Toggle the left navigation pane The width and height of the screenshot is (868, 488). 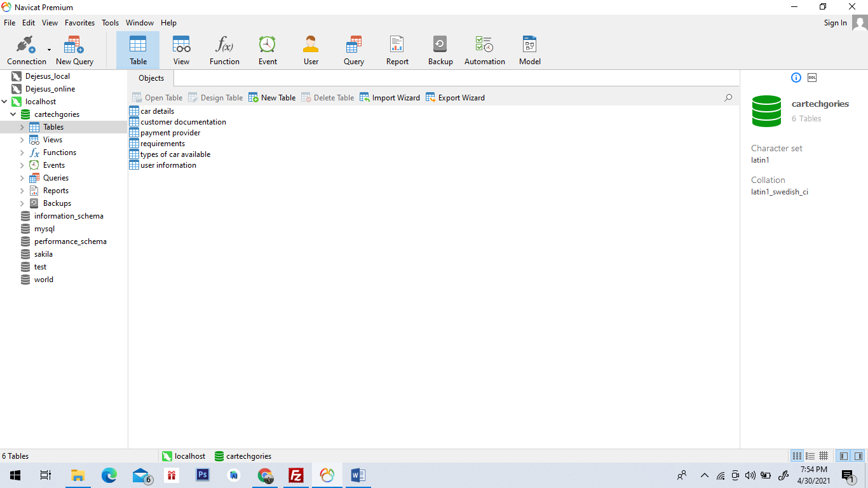pyautogui.click(x=844, y=456)
